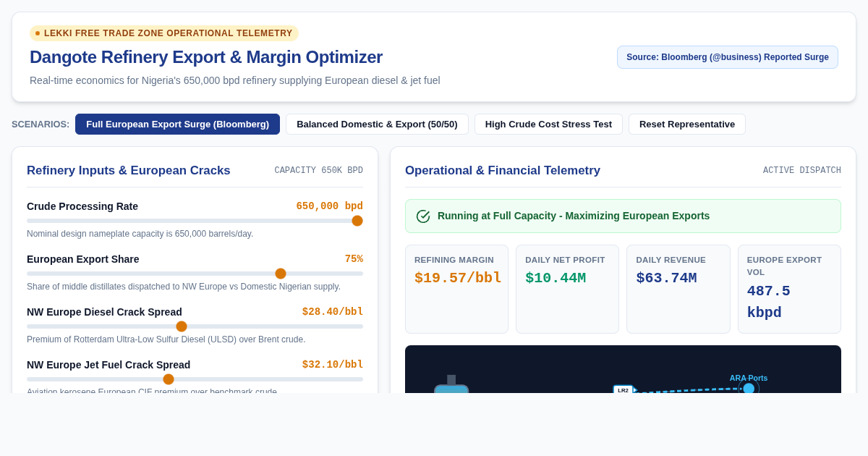This screenshot has height=456, width=868.
Task: Click the middle distillates share description text
Action: coord(184,287)
